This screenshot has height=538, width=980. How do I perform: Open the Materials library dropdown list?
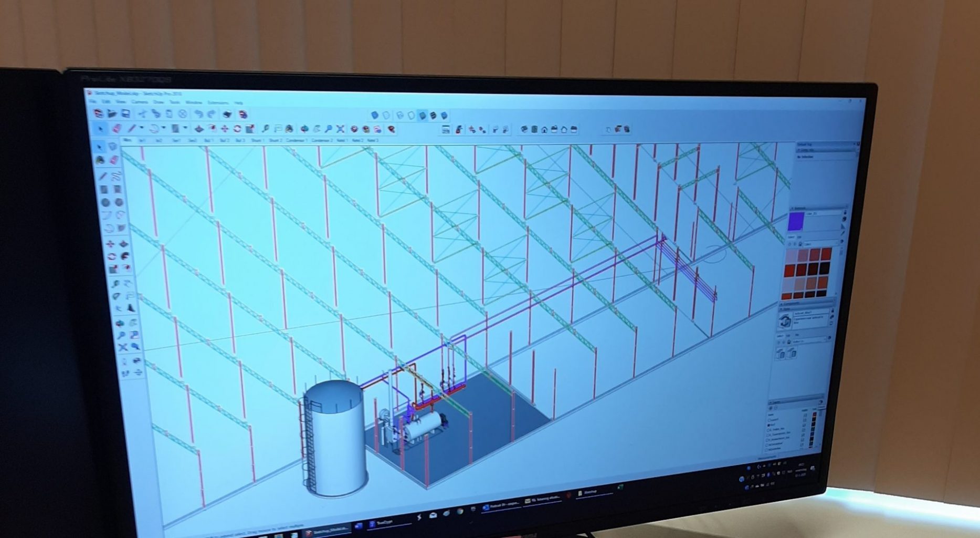(821, 244)
